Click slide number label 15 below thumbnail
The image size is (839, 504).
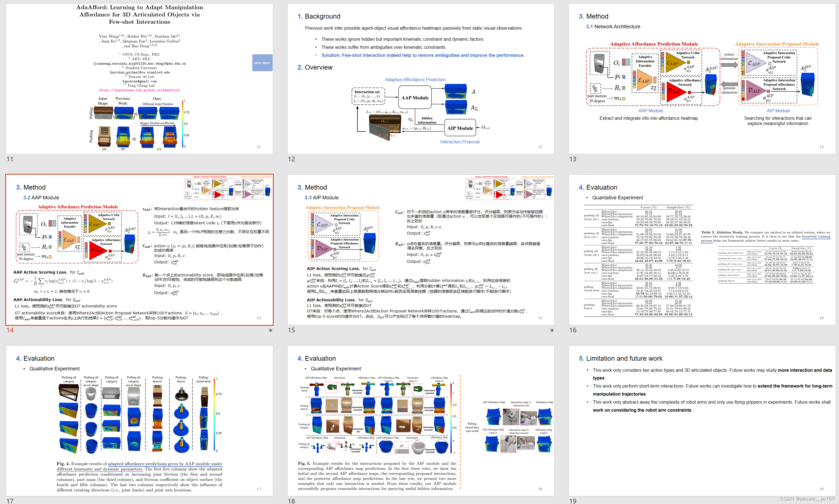(291, 330)
